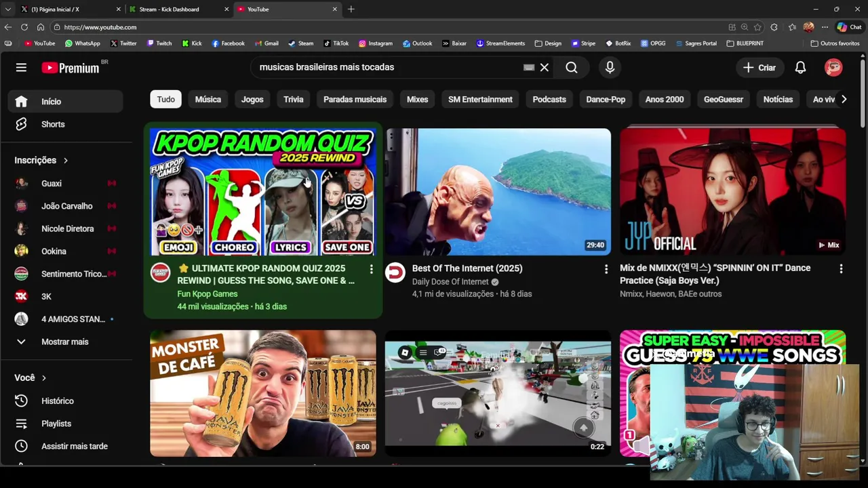Open the Guaxi subscription channel
This screenshot has height=488, width=868.
pos(65,184)
